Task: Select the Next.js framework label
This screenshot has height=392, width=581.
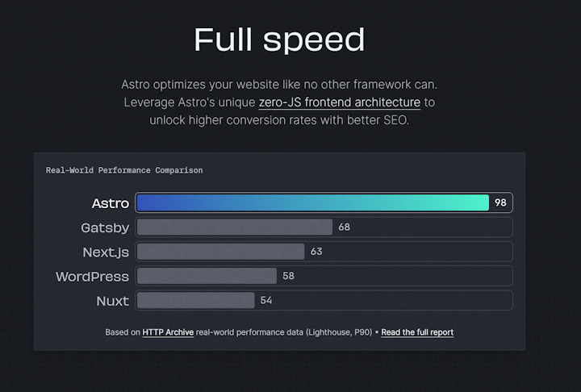Action: click(106, 252)
